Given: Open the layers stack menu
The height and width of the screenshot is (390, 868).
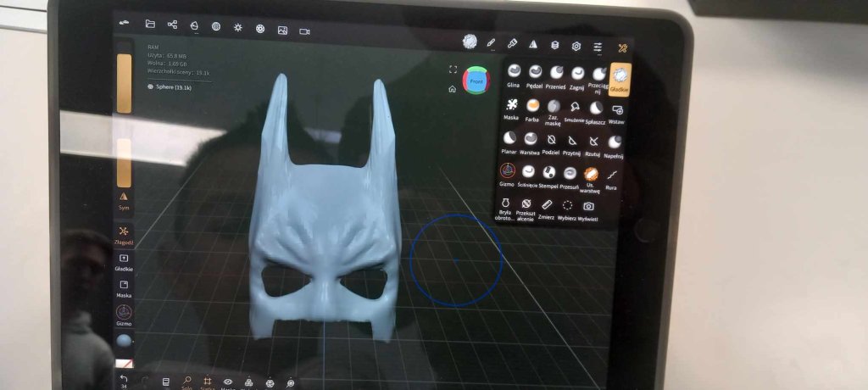Looking at the screenshot, I should coord(554,45).
